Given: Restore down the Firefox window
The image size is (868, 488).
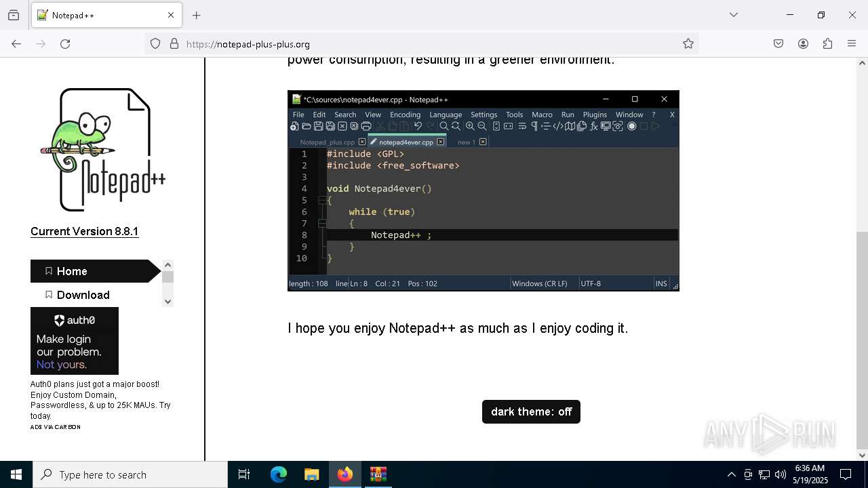Looking at the screenshot, I should [x=821, y=15].
